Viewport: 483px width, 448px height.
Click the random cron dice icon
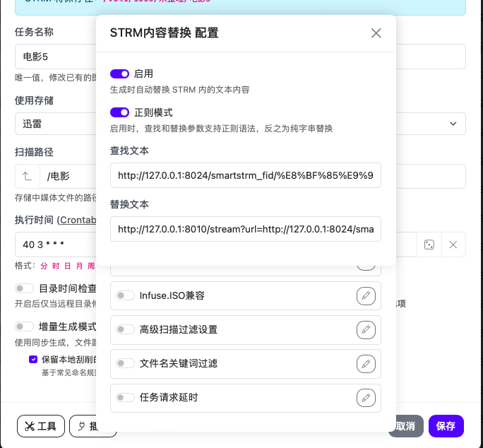pos(429,244)
